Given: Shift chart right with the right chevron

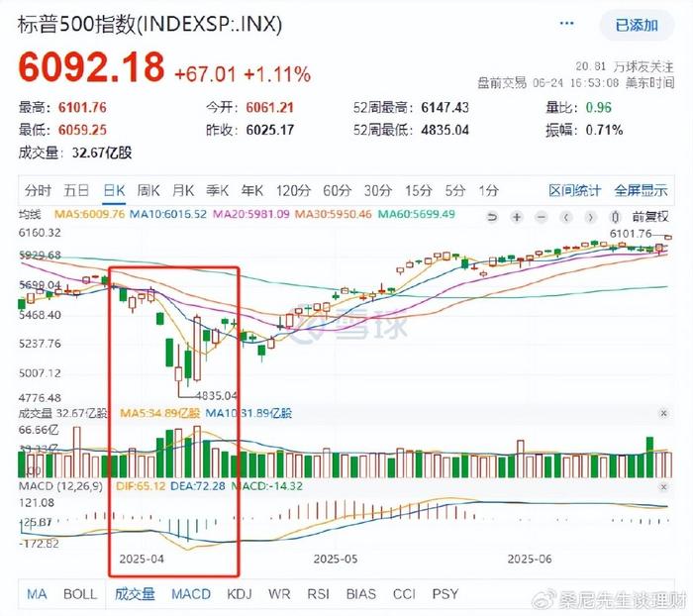Looking at the screenshot, I should 590,217.
